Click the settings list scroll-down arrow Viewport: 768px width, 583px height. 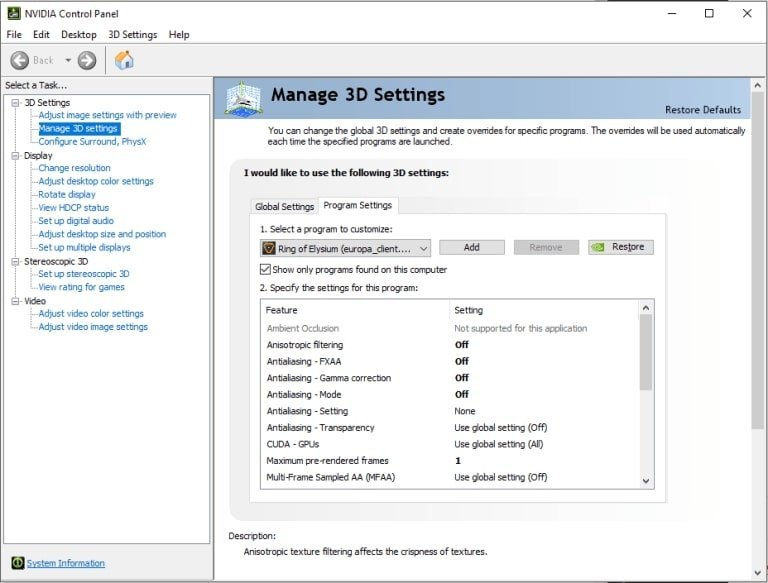pos(646,481)
